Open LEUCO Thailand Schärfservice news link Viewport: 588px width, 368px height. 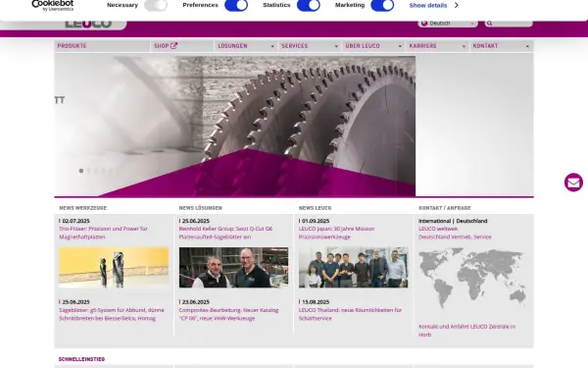[350, 314]
